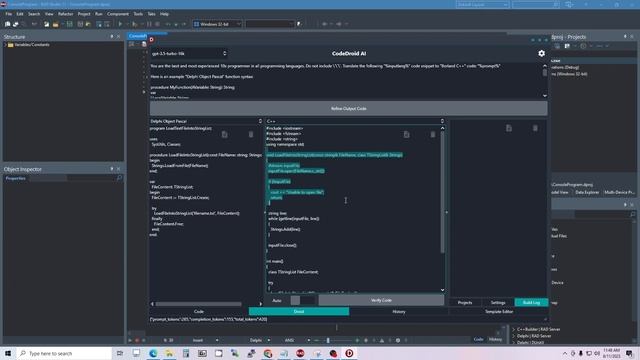640x360 pixels.
Task: Select the Settings tab beside Build Log
Action: (498, 302)
